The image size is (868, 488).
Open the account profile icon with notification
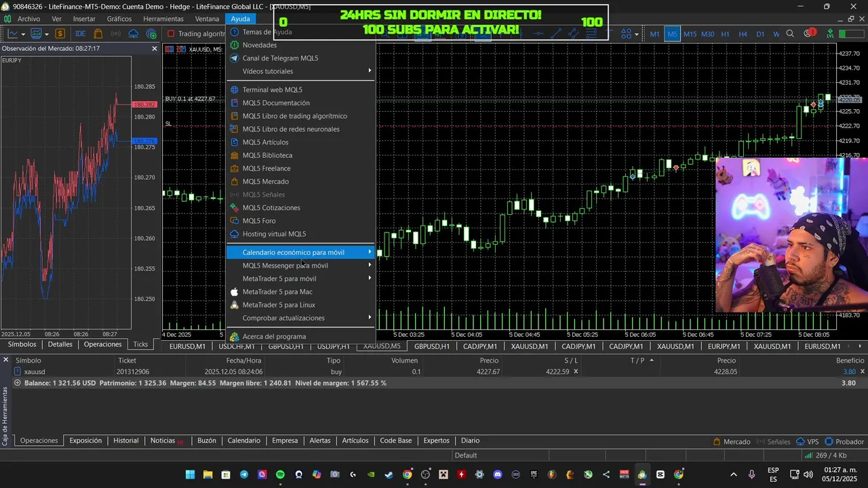810,33
